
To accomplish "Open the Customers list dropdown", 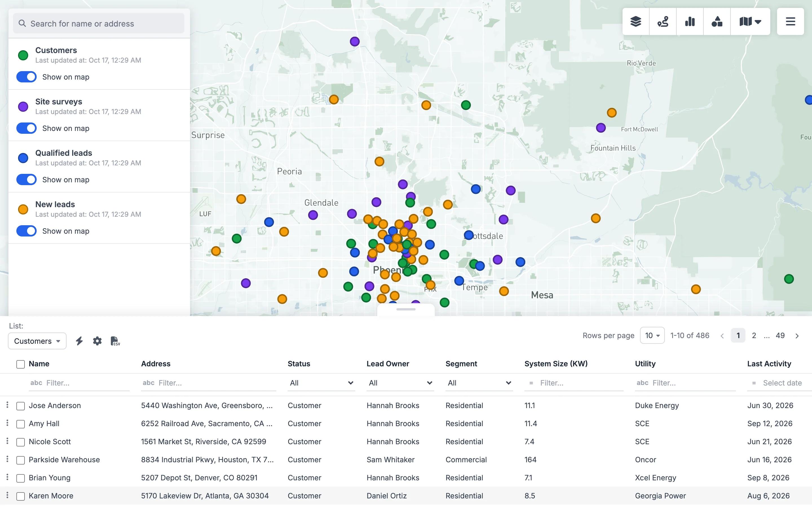I will click(x=37, y=341).
